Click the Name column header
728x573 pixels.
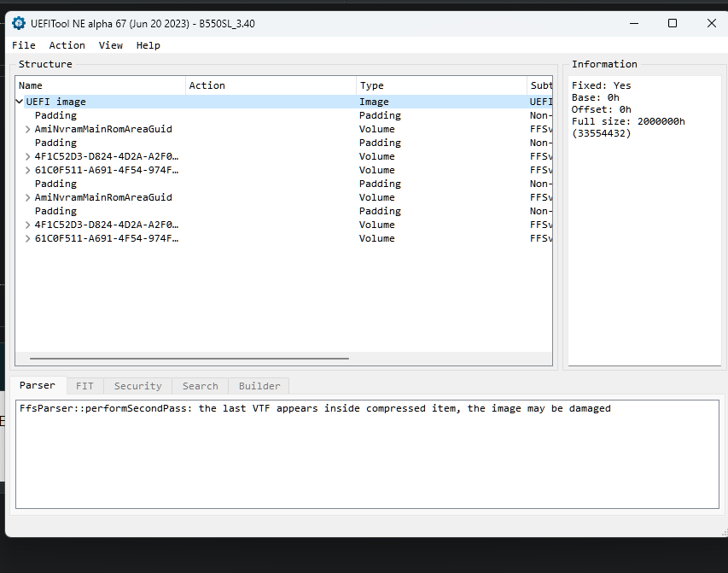(x=101, y=85)
